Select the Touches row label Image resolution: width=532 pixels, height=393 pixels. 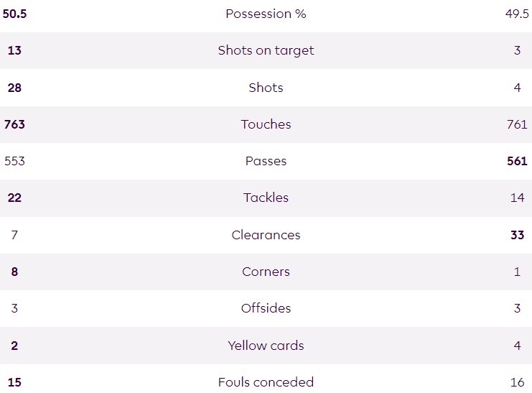[x=266, y=124]
